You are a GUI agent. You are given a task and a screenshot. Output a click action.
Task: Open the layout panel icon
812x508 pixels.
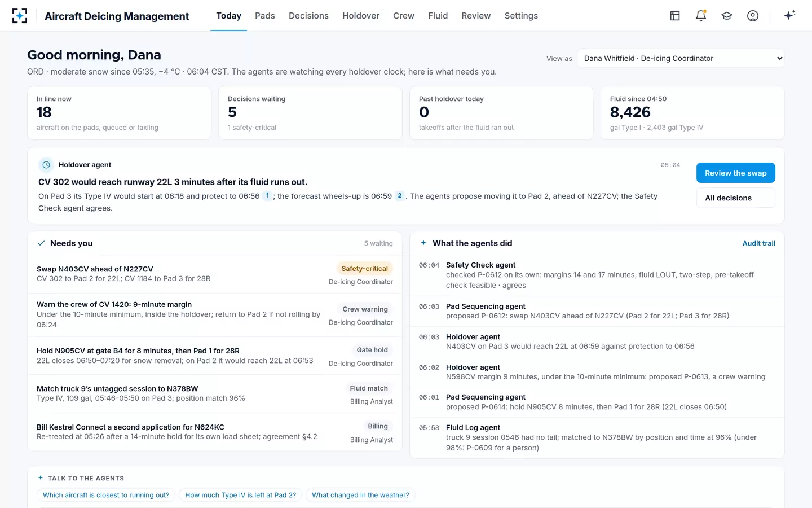click(x=675, y=16)
